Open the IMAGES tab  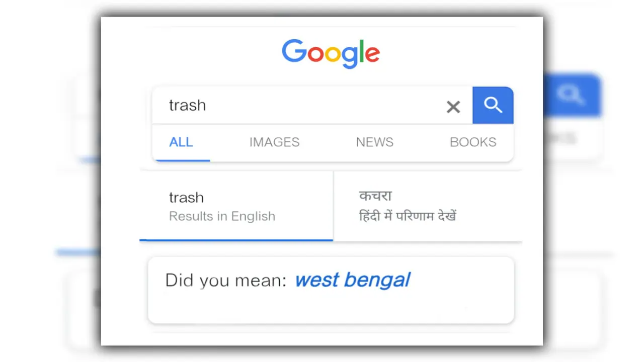pos(274,142)
